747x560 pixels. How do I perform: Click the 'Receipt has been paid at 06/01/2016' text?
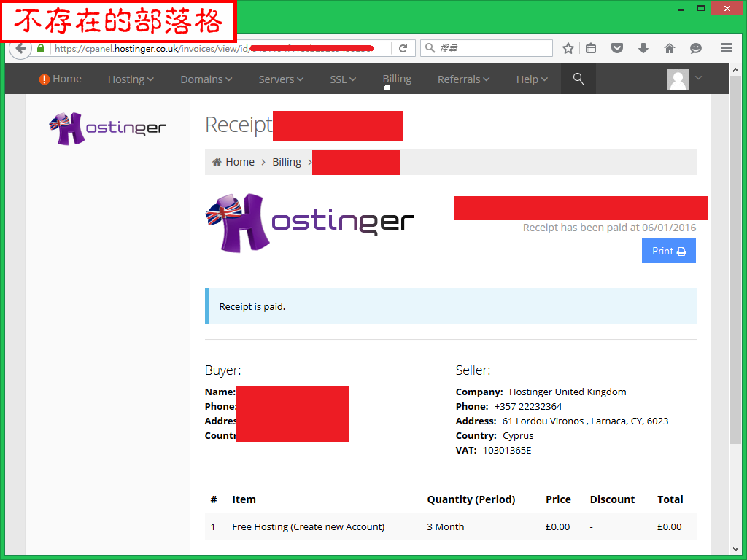609,227
